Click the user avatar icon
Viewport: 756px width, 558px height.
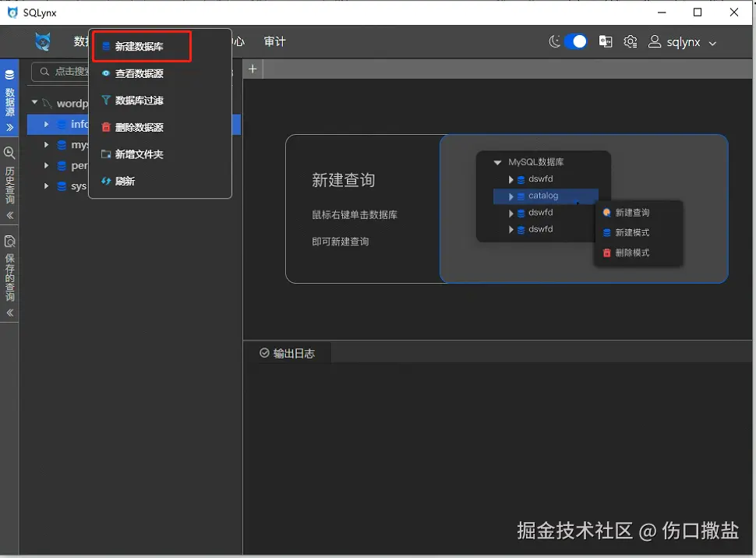coord(654,41)
